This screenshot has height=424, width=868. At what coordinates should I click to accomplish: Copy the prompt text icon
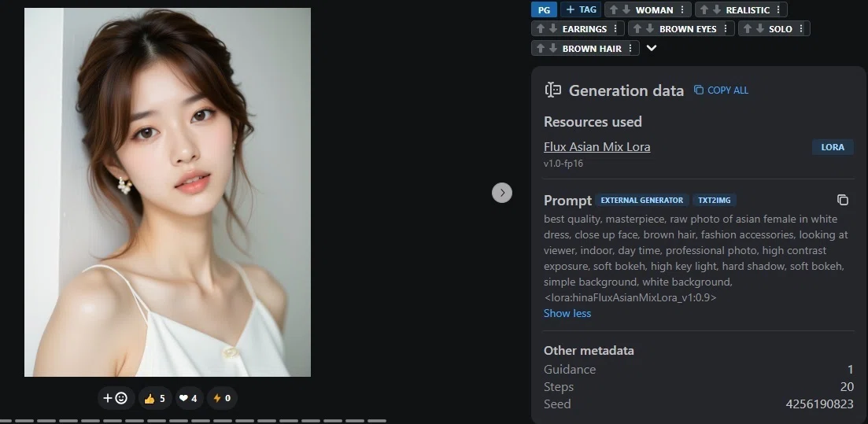pyautogui.click(x=843, y=200)
